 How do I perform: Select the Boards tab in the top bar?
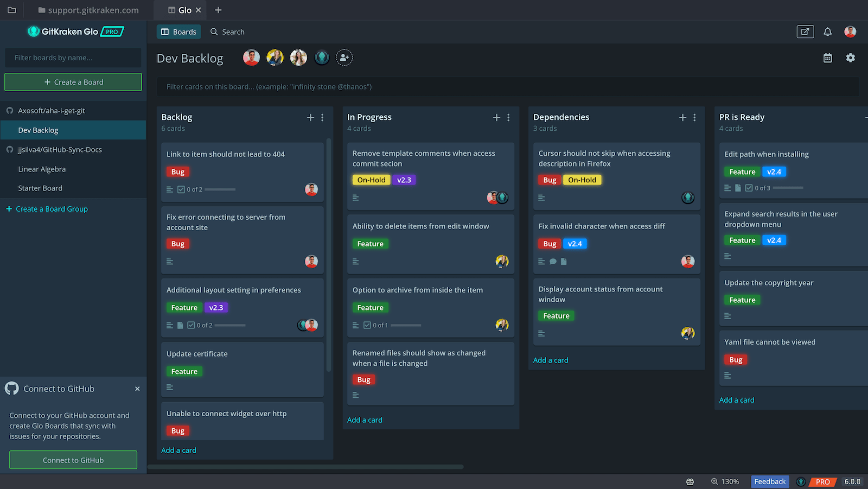pyautogui.click(x=178, y=31)
